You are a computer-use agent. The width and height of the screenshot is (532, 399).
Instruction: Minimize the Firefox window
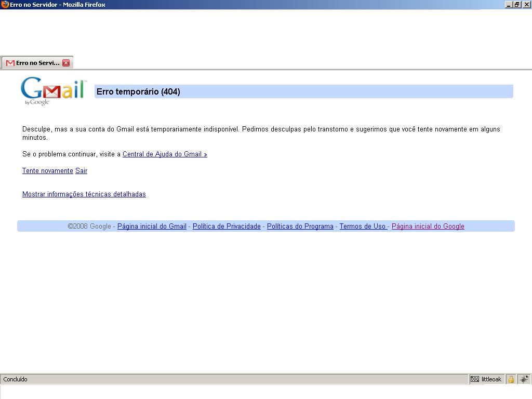click(508, 5)
